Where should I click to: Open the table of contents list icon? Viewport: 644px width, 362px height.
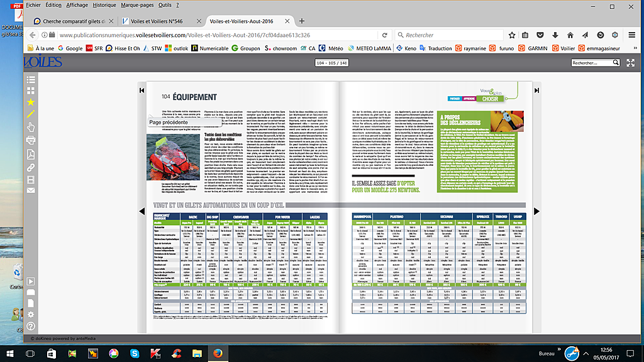[x=31, y=80]
